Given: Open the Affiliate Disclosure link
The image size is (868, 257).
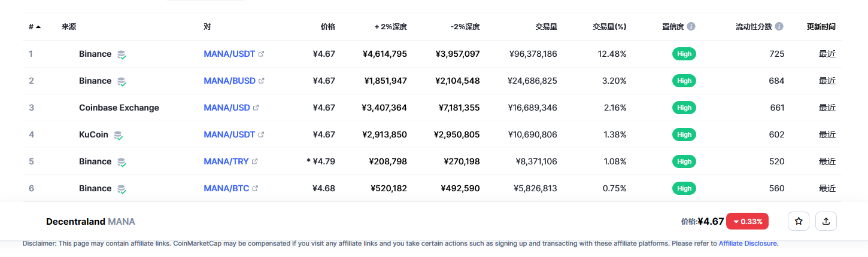Looking at the screenshot, I should tap(748, 243).
